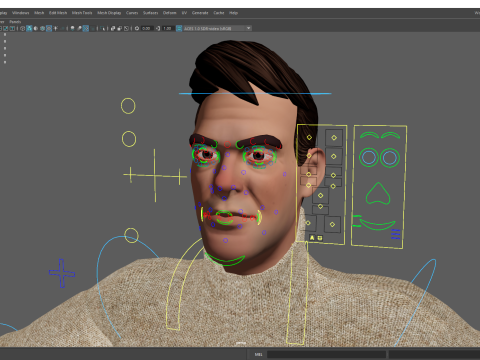This screenshot has width=480, height=360.
Task: Open the Edit Mesh menu
Action: click(58, 13)
